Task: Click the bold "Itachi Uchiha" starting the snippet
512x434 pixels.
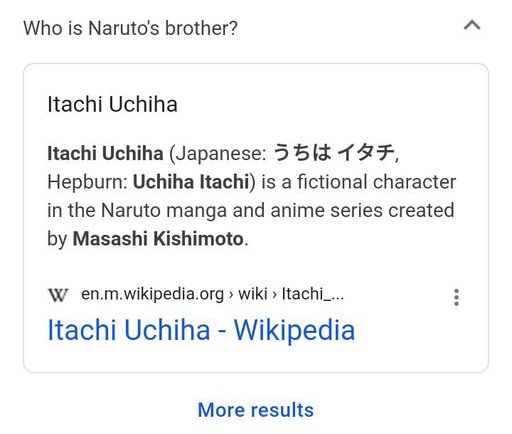Action: point(105,154)
